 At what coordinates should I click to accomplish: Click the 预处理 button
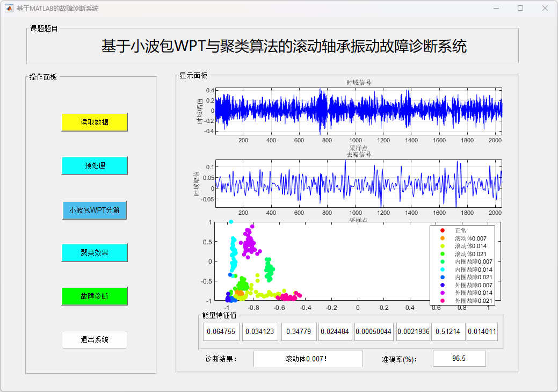coord(95,166)
